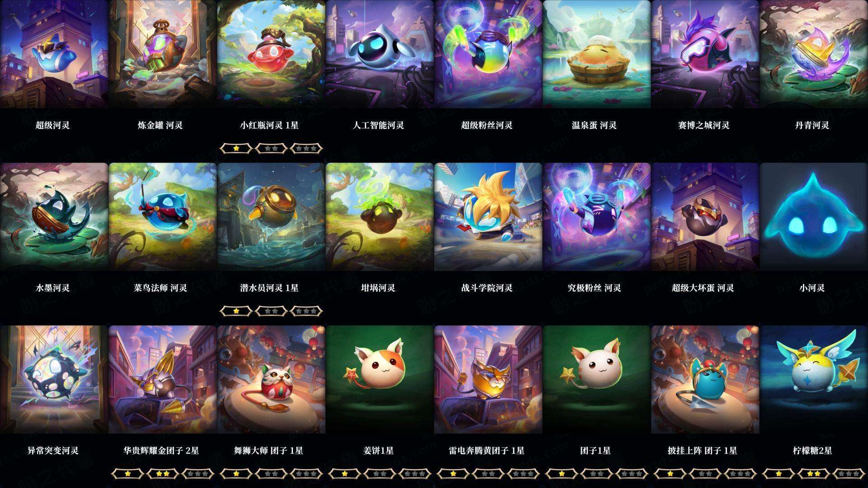Select the 柠檬糖2星 portrait
Viewport: 868px width, 488px height.
(x=813, y=380)
